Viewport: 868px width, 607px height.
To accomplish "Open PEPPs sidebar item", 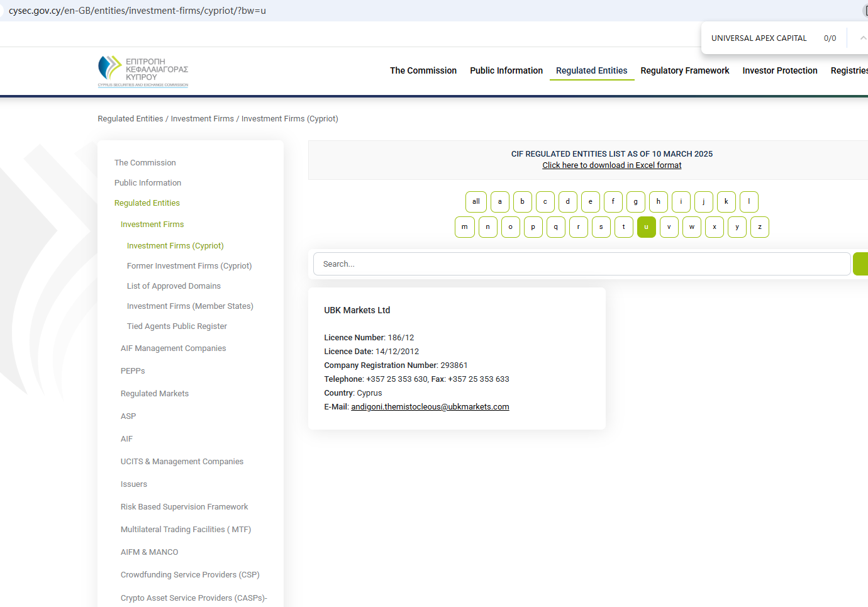I will click(133, 371).
